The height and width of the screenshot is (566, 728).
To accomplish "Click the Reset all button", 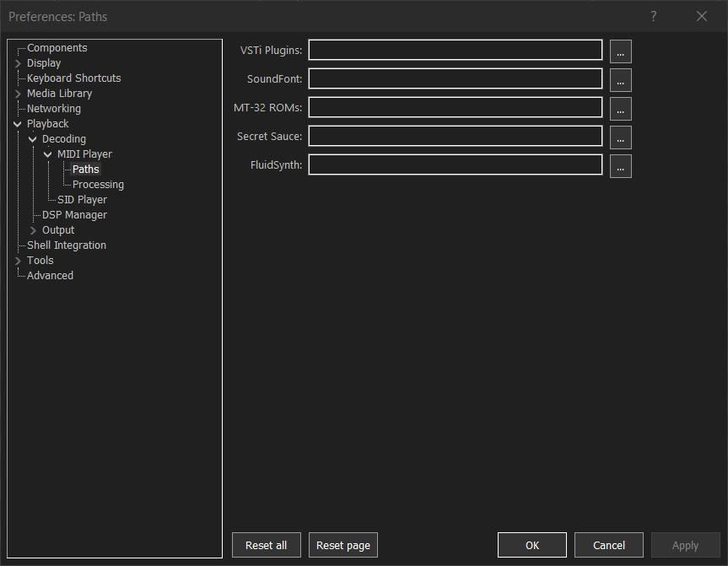I will (x=267, y=545).
